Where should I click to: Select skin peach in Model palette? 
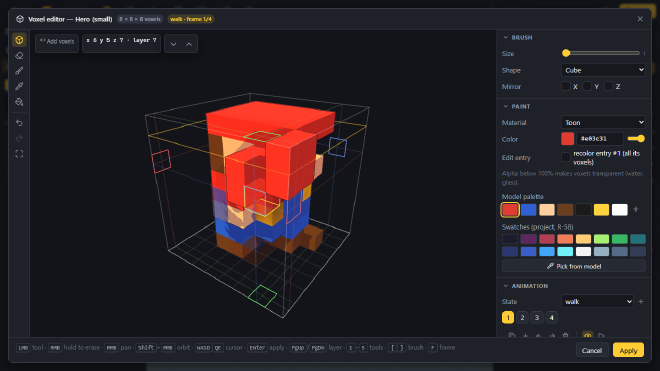click(547, 209)
